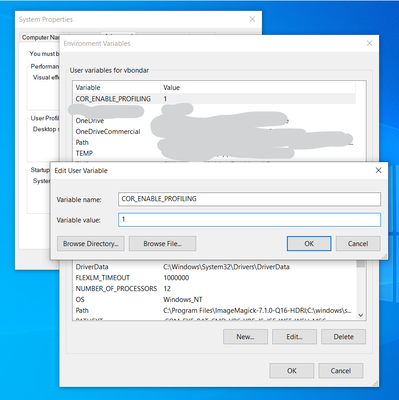Select Path row in user variables list

[x=214, y=142]
